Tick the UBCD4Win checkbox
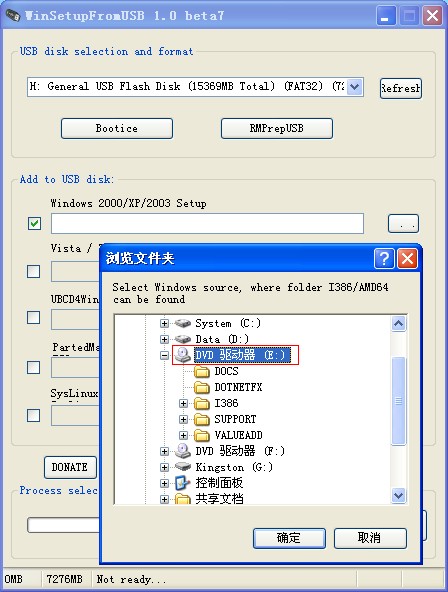 point(34,317)
